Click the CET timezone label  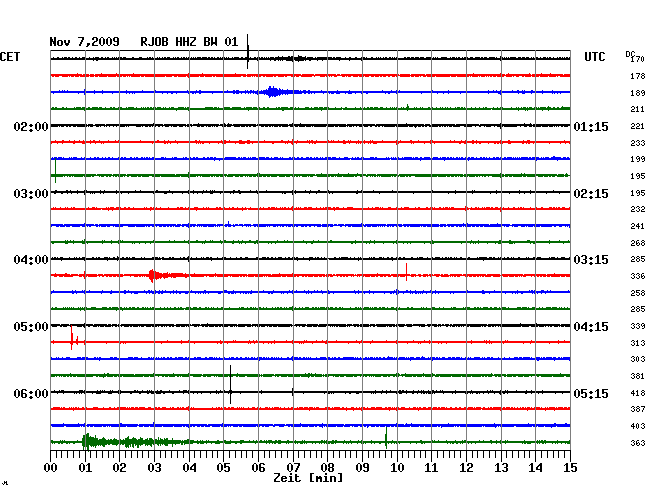point(10,57)
